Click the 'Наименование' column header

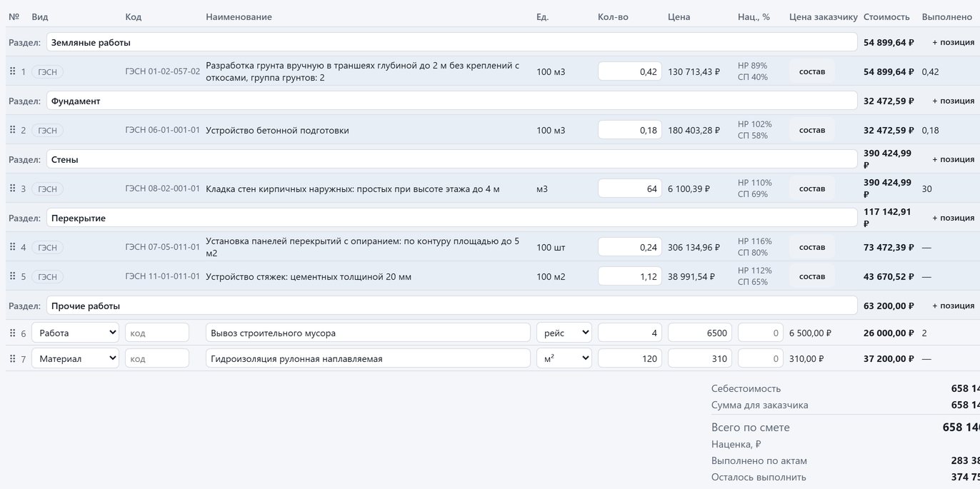(239, 16)
